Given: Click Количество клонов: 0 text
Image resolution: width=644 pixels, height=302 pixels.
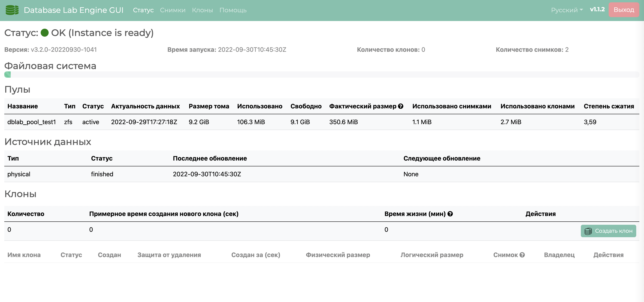Looking at the screenshot, I should tap(391, 50).
